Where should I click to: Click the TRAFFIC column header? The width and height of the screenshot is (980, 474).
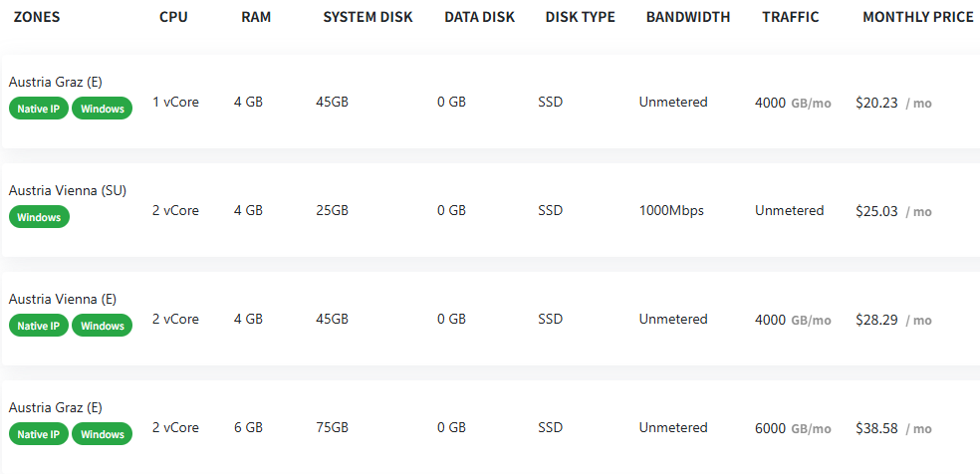[x=791, y=18]
